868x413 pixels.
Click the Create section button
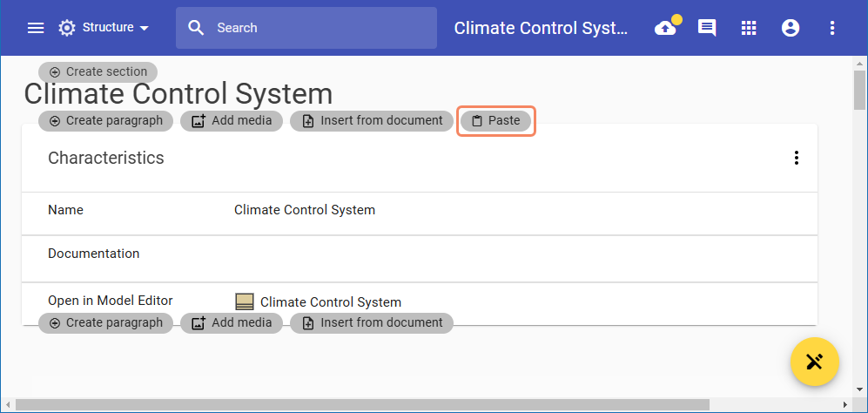pyautogui.click(x=98, y=72)
